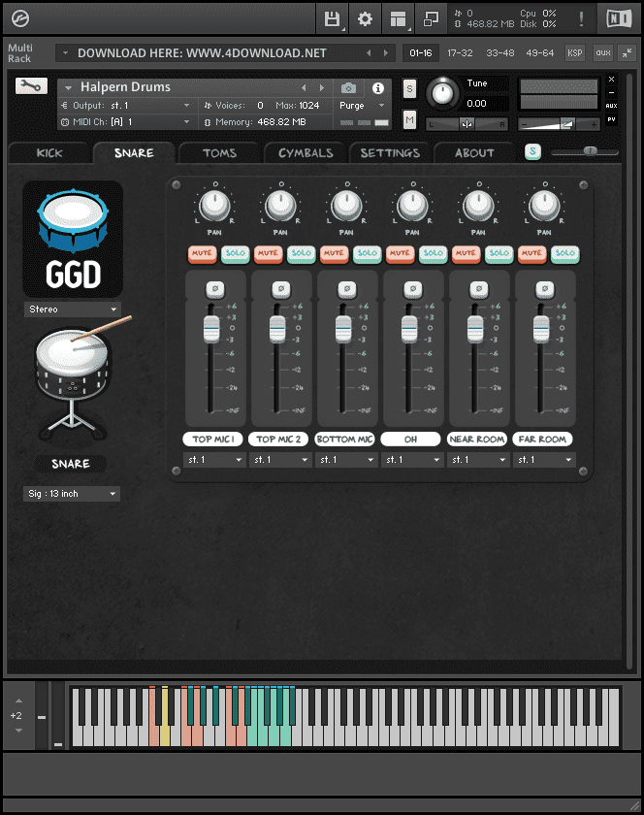Click the NEAR ROOM volume fader
Screen dimensions: 644x815
(475, 330)
